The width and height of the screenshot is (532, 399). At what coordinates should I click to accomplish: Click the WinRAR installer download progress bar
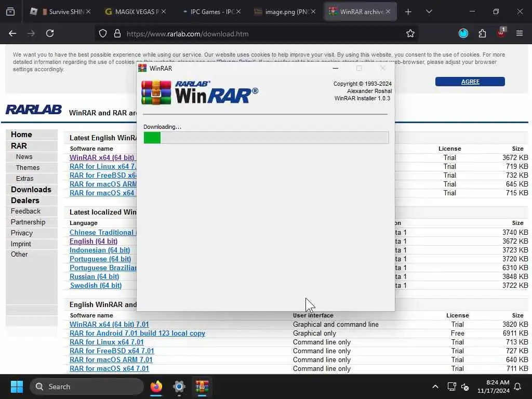click(x=266, y=138)
